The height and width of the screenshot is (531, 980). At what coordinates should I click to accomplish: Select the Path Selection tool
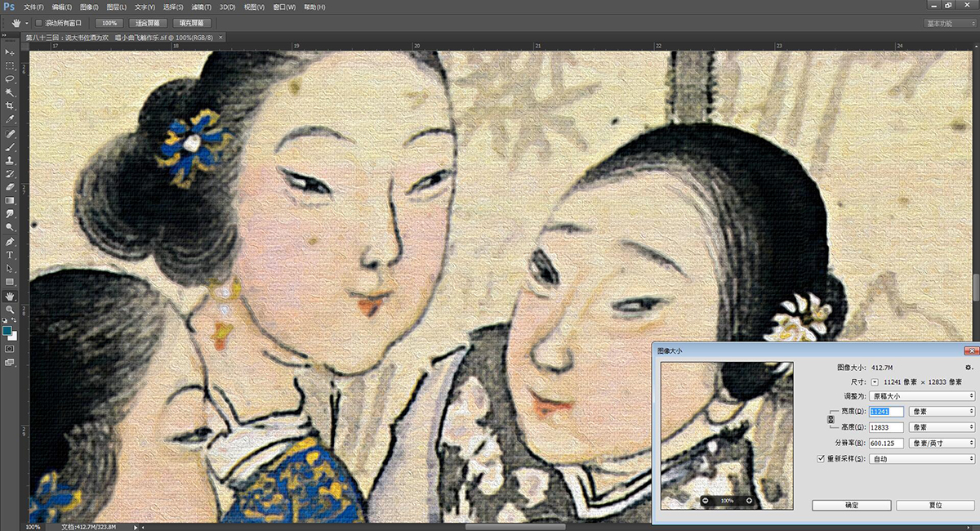pyautogui.click(x=10, y=268)
